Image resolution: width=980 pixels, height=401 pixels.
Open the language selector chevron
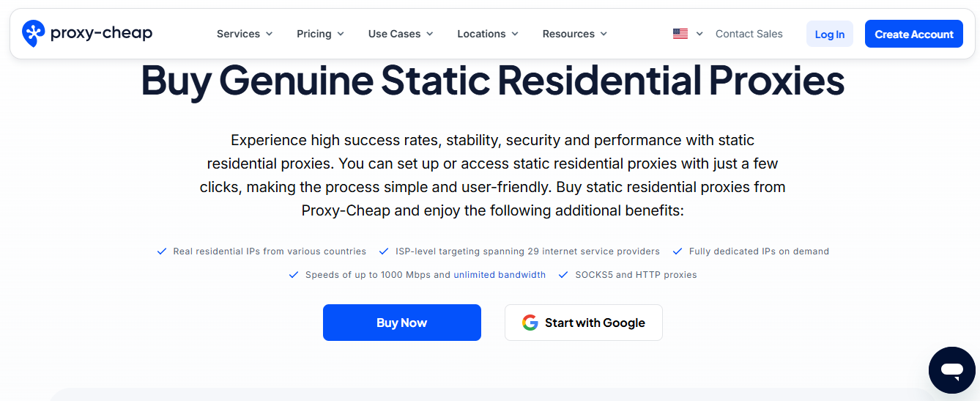699,34
